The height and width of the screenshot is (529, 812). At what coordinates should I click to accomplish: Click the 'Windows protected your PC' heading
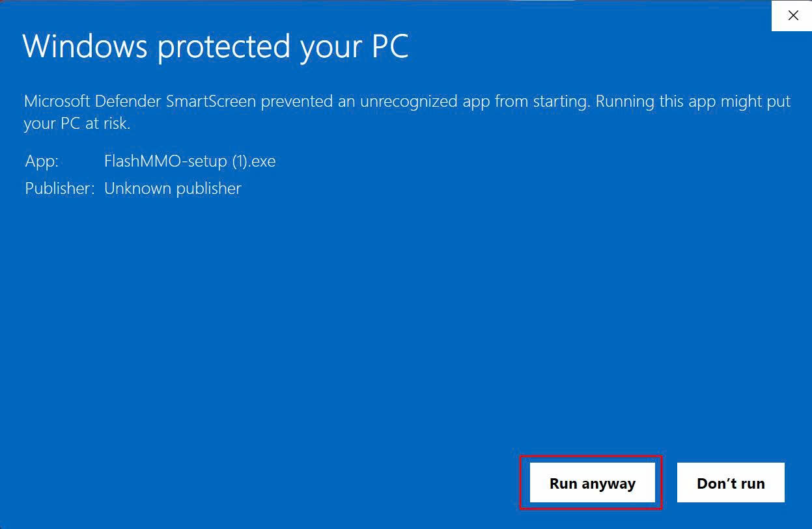tap(216, 46)
